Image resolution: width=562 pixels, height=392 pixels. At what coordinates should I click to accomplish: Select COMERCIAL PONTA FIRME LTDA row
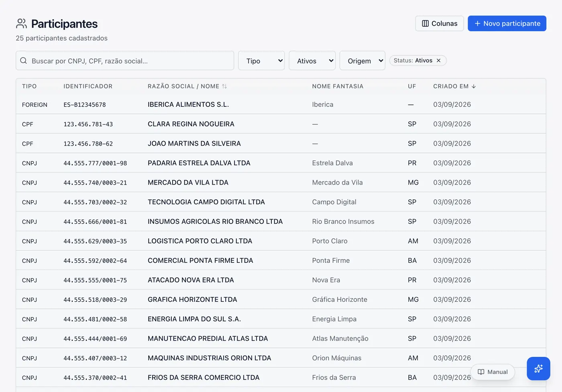pyautogui.click(x=281, y=260)
